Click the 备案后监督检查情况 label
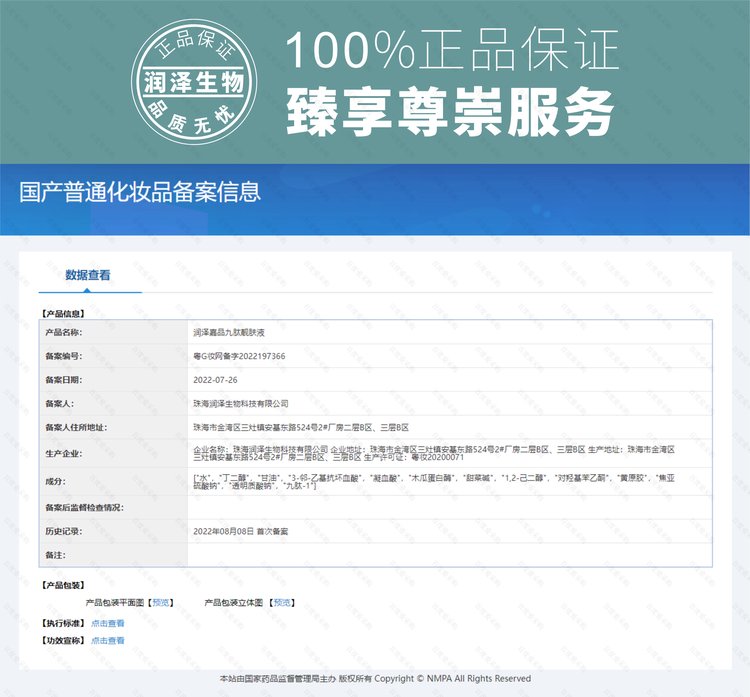This screenshot has width=750, height=697. 85,508
